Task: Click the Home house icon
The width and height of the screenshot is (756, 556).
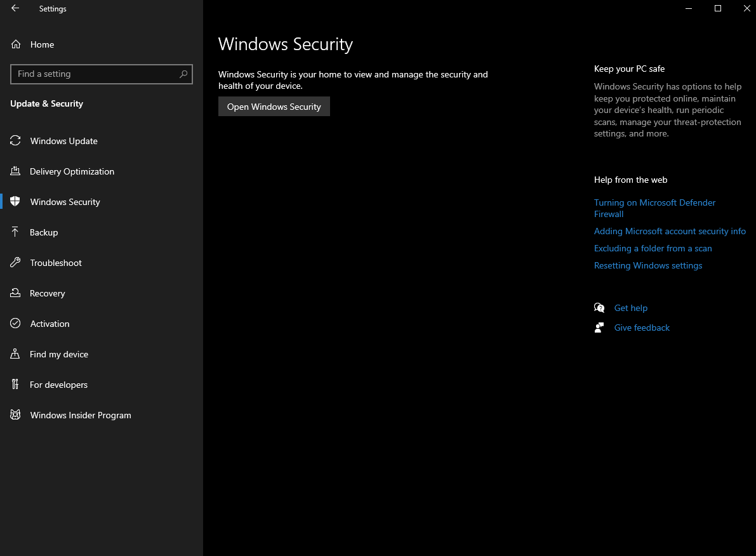Action: click(16, 44)
